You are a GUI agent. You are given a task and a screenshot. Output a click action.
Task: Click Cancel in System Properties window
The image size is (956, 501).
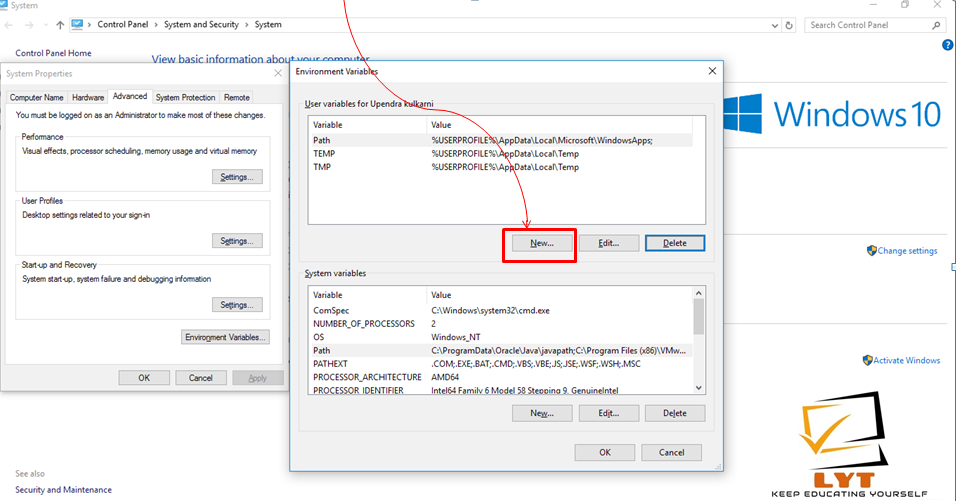click(201, 378)
